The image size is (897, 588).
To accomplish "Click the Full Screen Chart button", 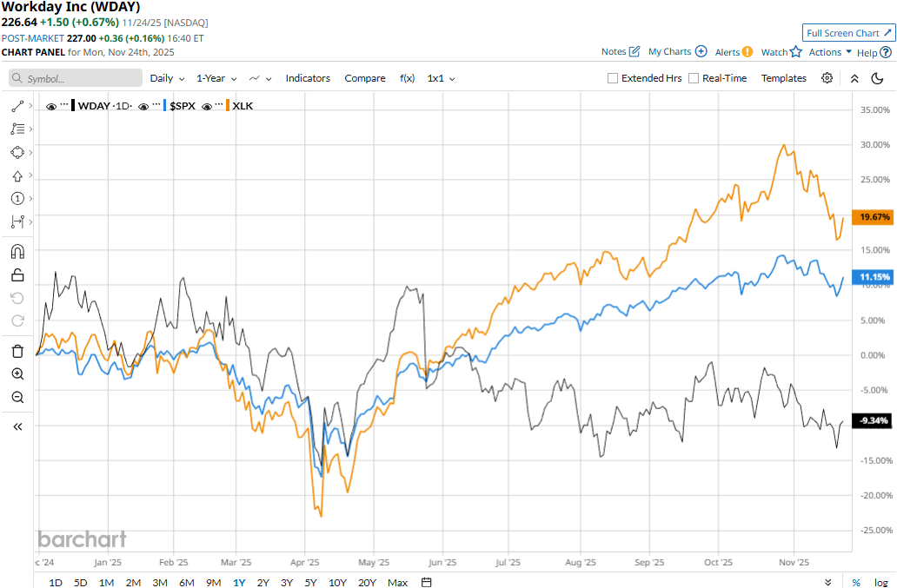I will click(x=848, y=33).
